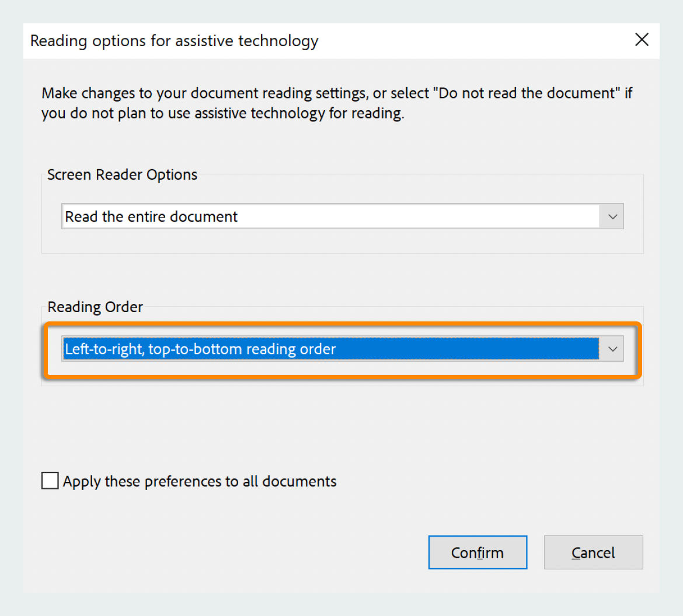Click the X in the top-right corner
Viewport: 683px width, 616px height.
(642, 40)
